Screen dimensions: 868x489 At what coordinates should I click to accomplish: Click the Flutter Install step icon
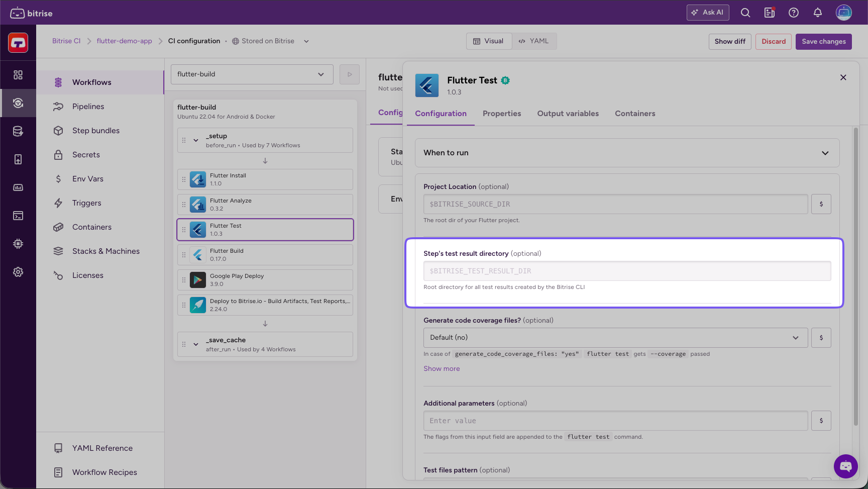pyautogui.click(x=198, y=179)
